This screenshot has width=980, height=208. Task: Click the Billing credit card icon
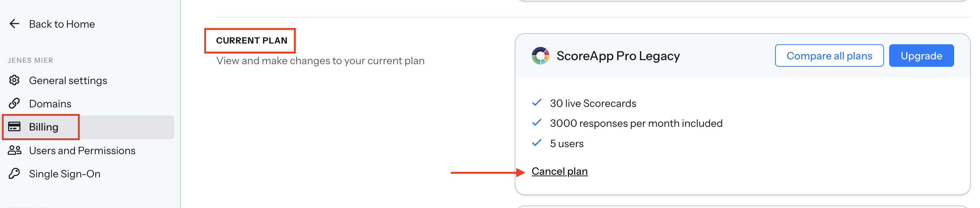coord(14,126)
